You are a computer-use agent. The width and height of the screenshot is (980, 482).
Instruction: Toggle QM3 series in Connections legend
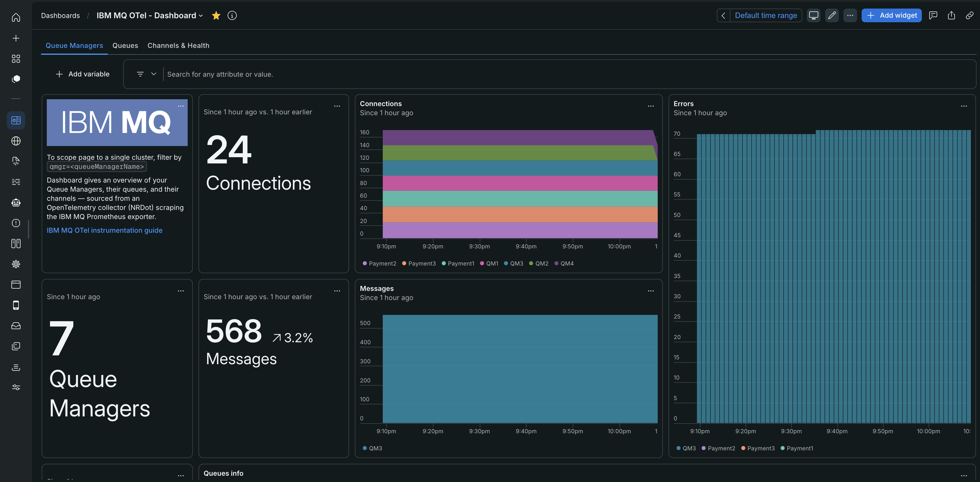point(513,263)
